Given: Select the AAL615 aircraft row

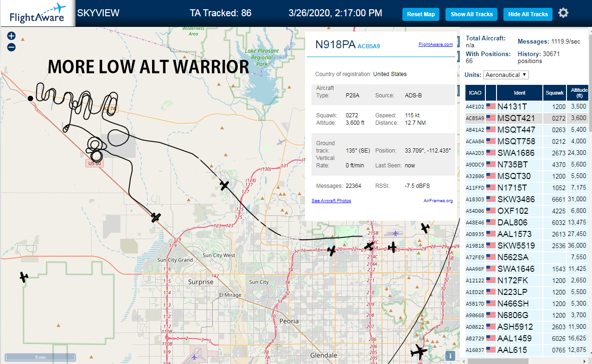Looking at the screenshot, I should pyautogui.click(x=527, y=350).
